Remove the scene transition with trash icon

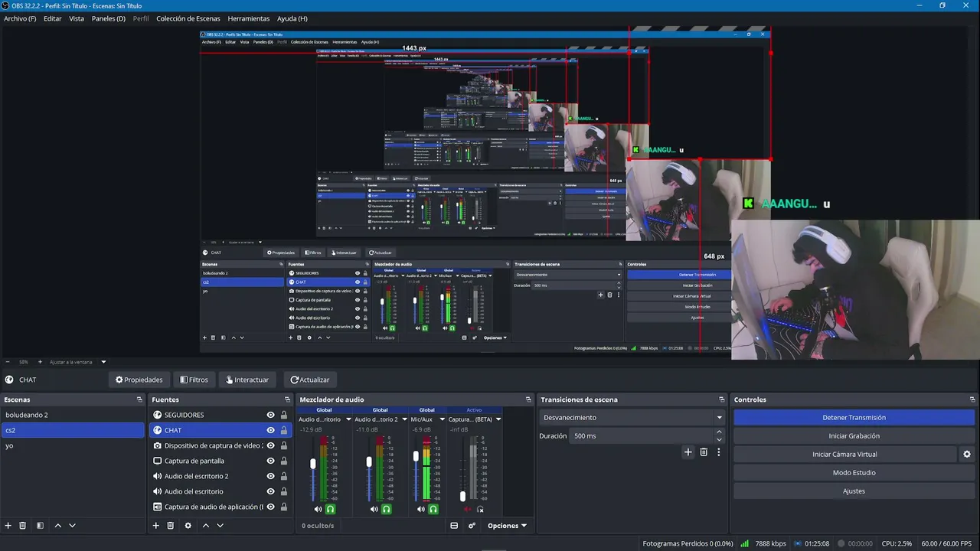(x=704, y=452)
